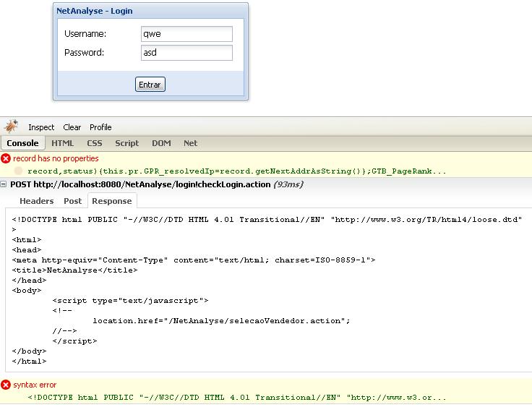
Task: Click the '(93ms)' request time
Action: (x=288, y=184)
